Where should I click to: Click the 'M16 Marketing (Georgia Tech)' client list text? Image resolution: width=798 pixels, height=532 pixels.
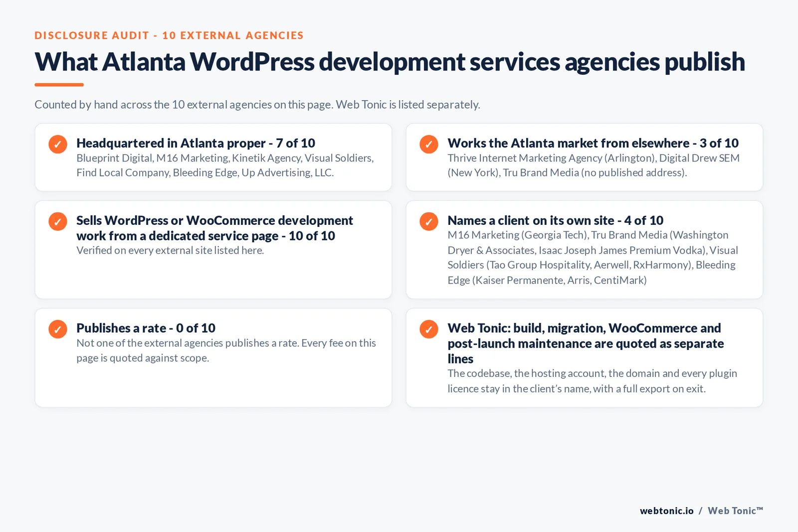coord(593,257)
